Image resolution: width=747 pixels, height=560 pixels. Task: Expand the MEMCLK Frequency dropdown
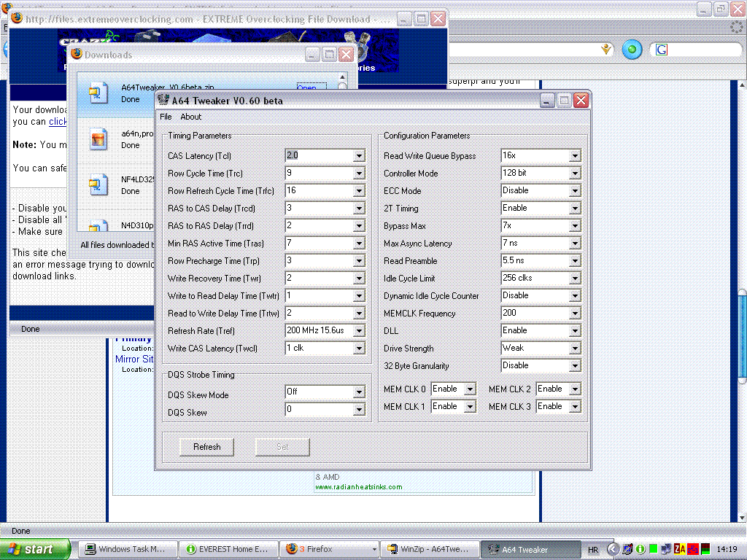coord(575,314)
